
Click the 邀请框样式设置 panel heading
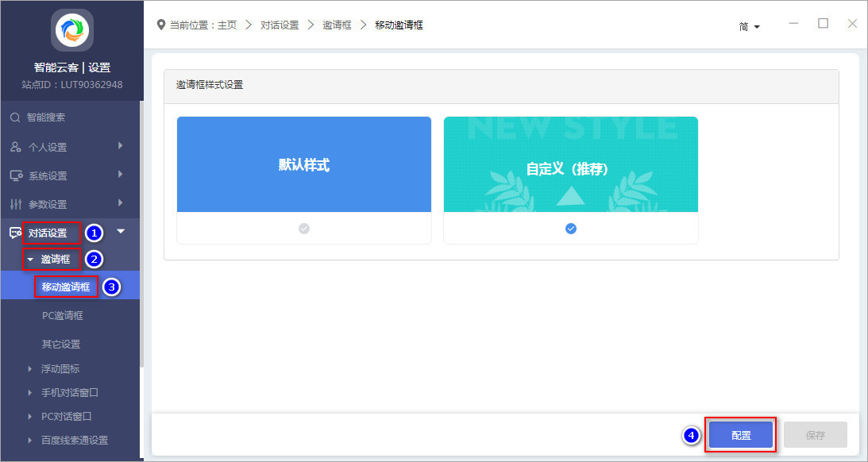[x=209, y=85]
